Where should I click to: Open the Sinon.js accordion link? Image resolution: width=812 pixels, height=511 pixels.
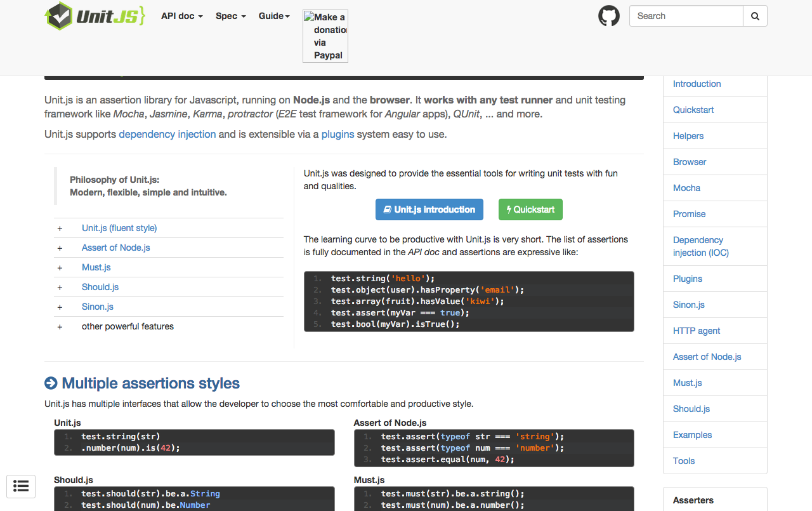point(98,307)
